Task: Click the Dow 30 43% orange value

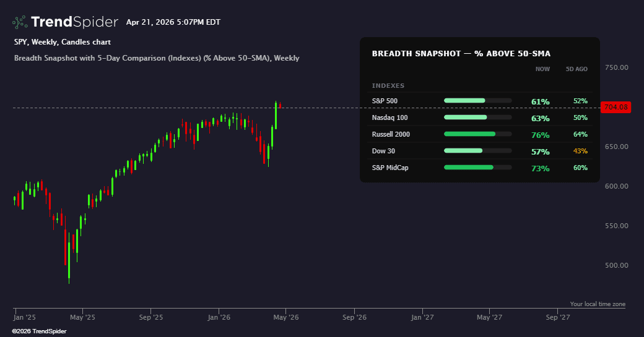Action: coord(580,151)
